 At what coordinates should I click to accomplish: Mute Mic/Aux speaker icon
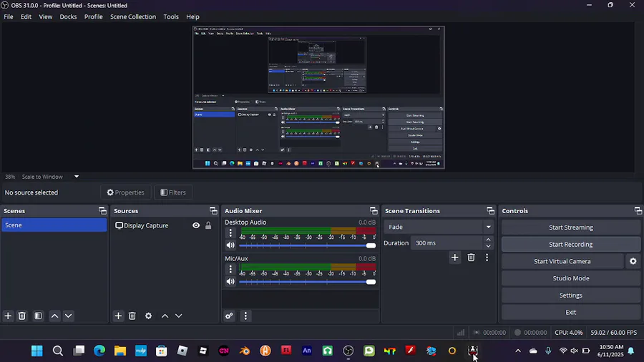230,282
